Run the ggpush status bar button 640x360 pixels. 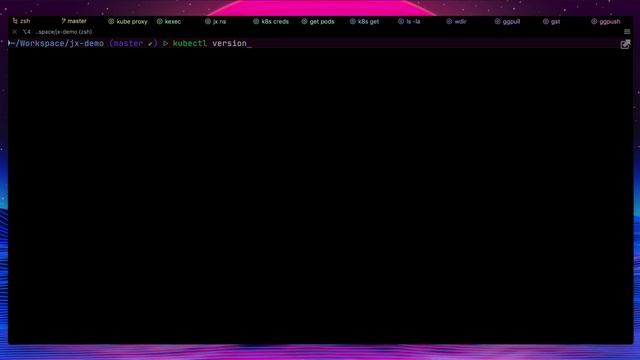coord(606,21)
